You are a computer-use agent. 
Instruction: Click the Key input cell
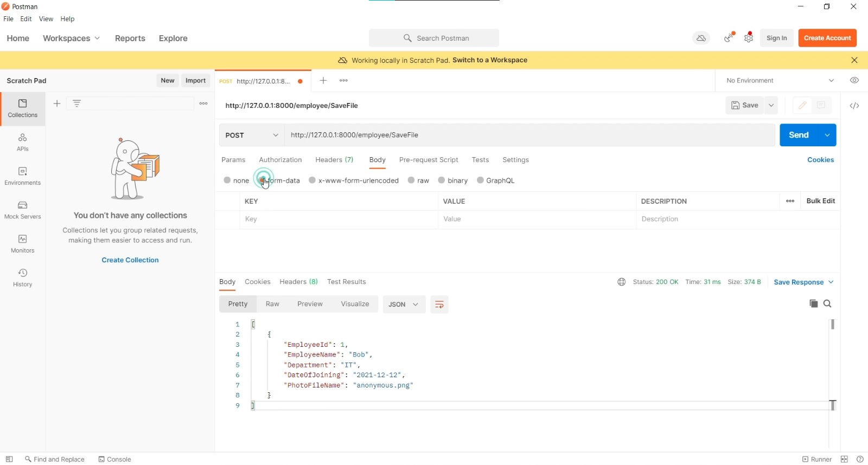(x=339, y=219)
